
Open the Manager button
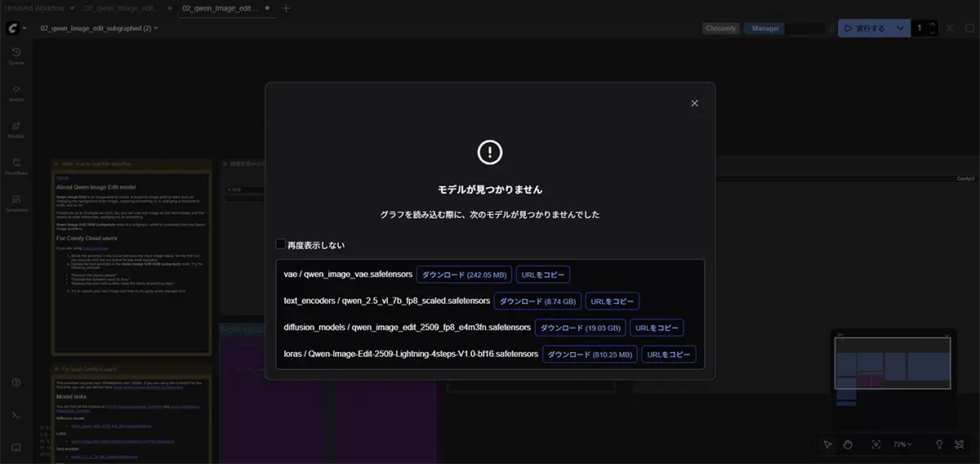point(765,28)
